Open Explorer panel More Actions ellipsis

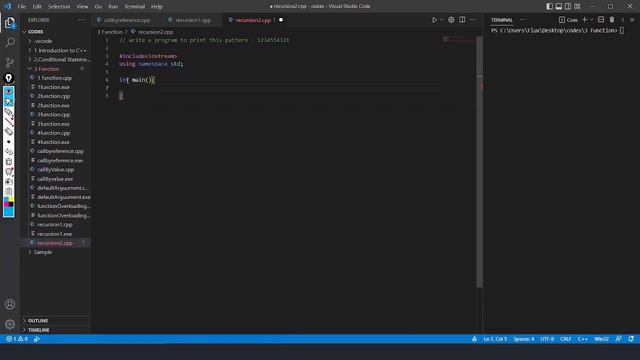(82, 20)
